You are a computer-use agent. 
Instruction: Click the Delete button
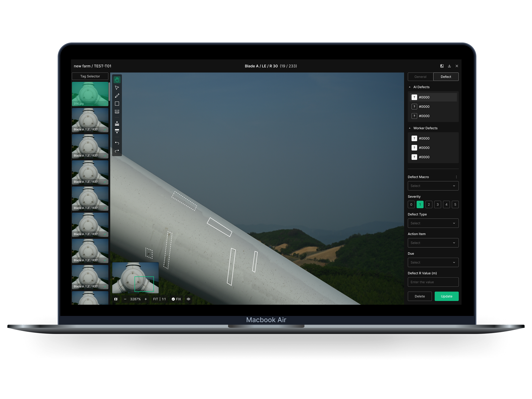[420, 296]
